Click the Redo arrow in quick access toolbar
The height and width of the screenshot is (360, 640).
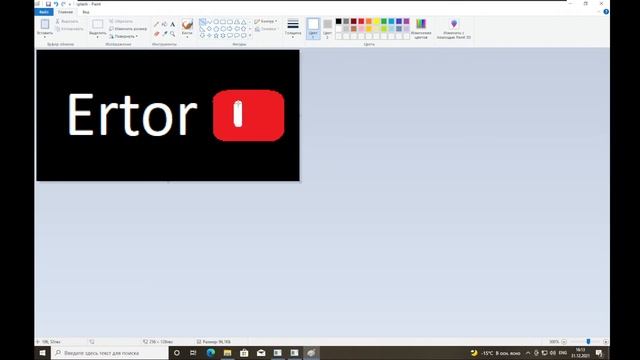coord(63,4)
